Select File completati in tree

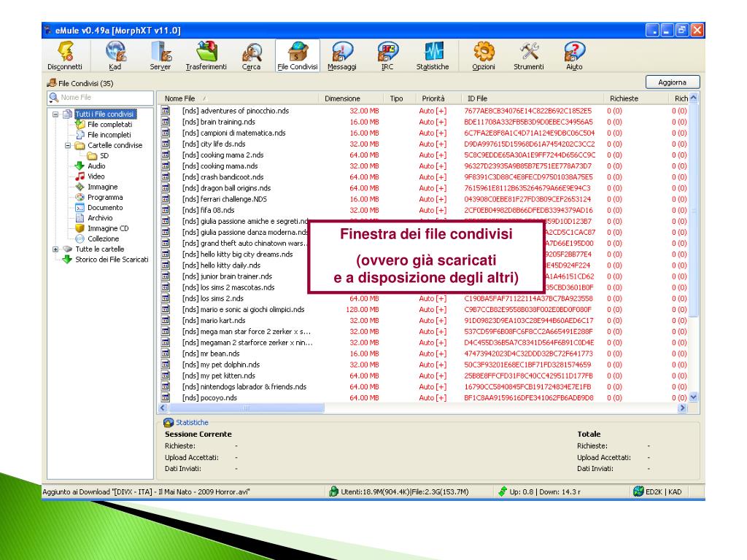click(x=109, y=125)
